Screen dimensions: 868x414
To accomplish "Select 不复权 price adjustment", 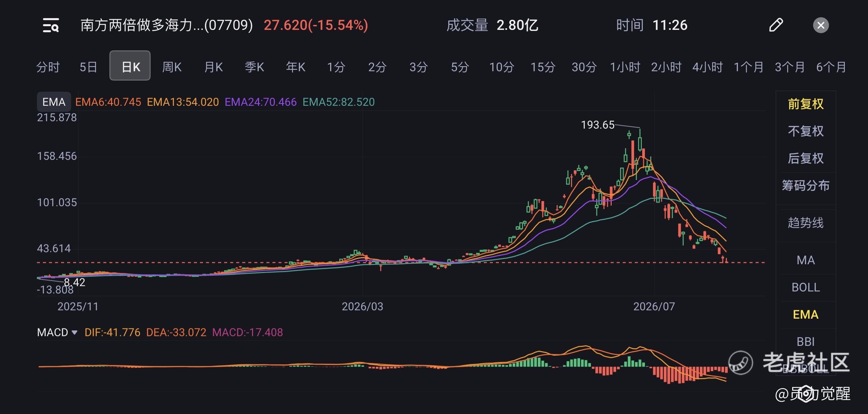I will (806, 131).
